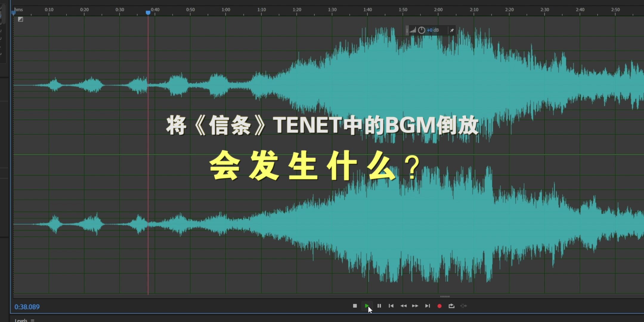Click the start marker at timeline beginning

[13, 13]
